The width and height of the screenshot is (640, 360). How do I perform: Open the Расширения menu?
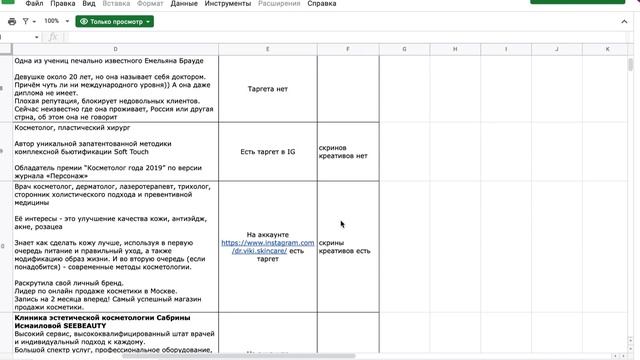point(279,4)
